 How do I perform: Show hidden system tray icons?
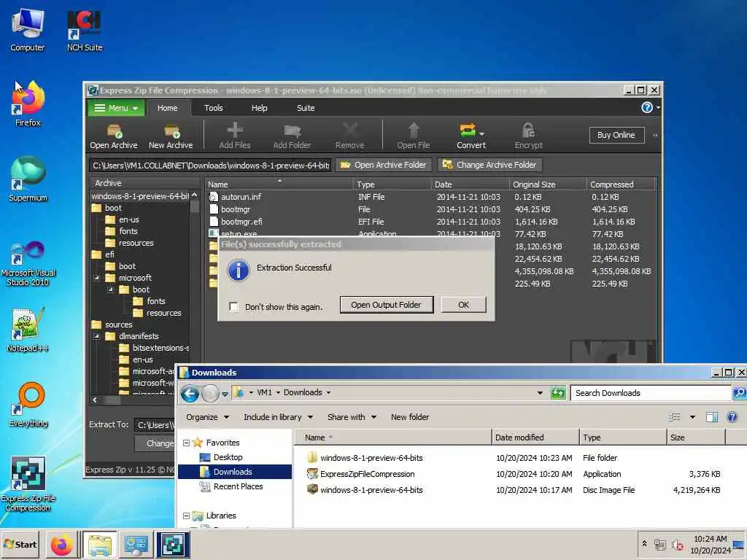point(645,543)
